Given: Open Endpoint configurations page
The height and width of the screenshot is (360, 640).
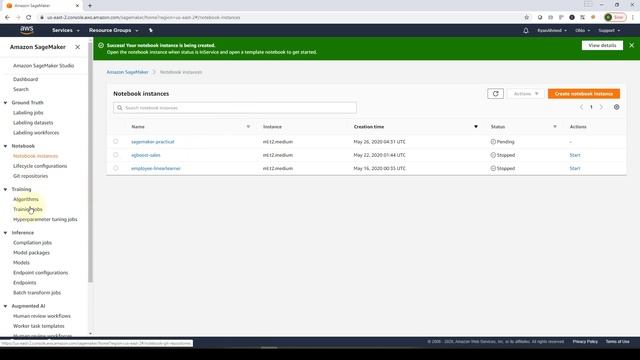Looking at the screenshot, I should pyautogui.click(x=40, y=273).
